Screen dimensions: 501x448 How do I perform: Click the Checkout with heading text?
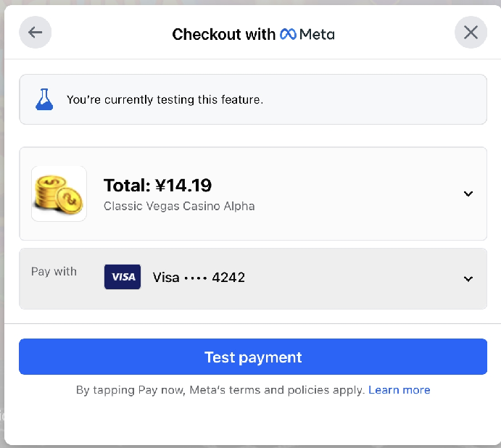(223, 34)
